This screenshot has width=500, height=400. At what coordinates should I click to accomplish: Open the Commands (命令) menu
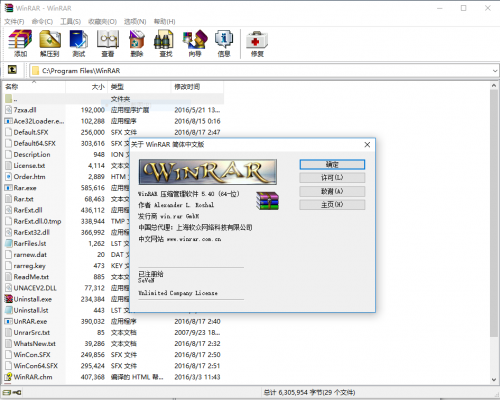pos(42,22)
